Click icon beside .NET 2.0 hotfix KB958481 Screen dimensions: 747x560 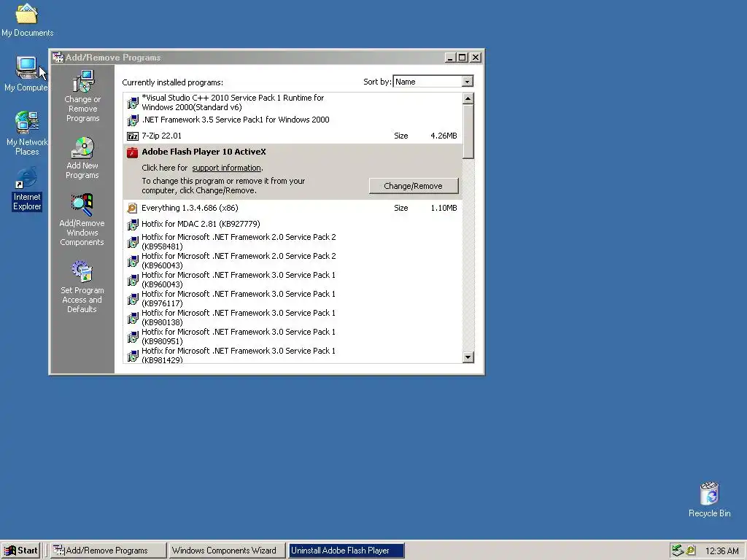(x=133, y=242)
